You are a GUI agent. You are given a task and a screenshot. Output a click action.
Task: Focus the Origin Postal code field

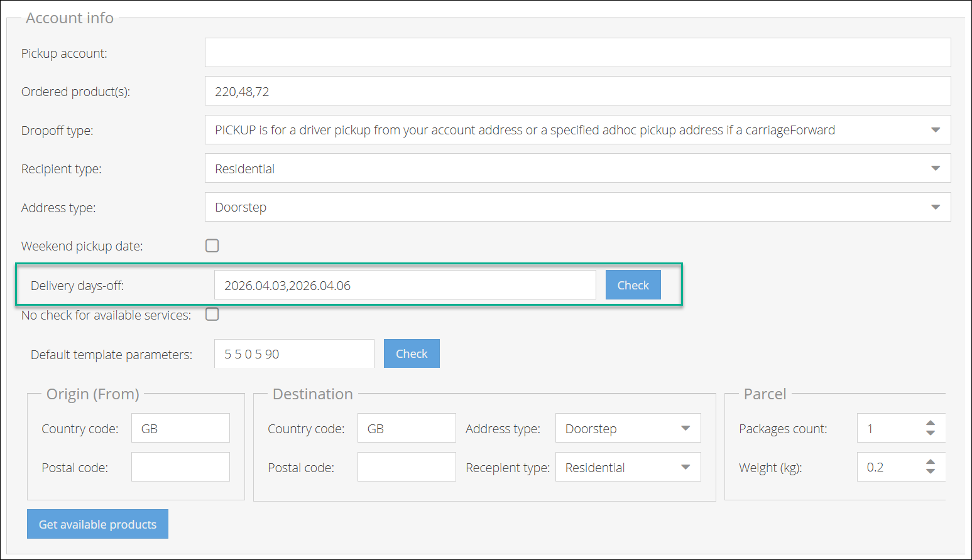point(180,467)
